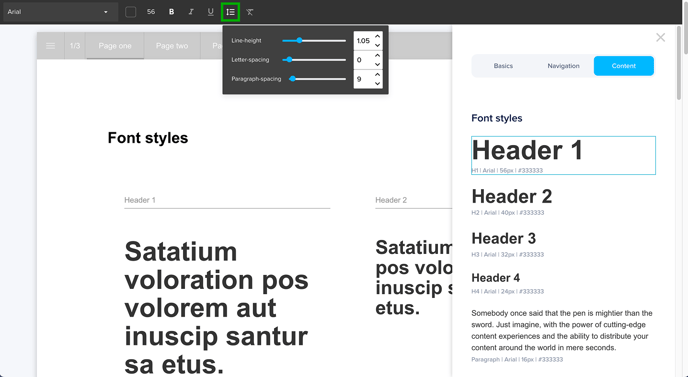Screen dimensions: 688x377
Task: Switch to the Navigation tab
Action: click(563, 66)
